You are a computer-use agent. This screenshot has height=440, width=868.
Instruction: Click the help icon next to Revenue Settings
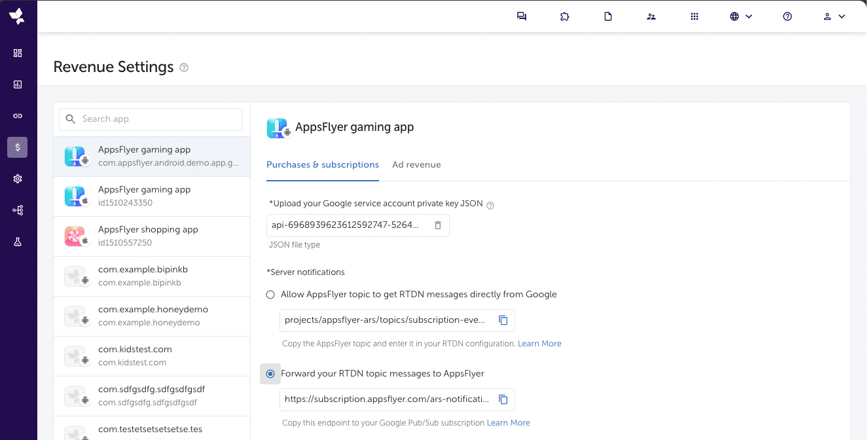[x=184, y=67]
